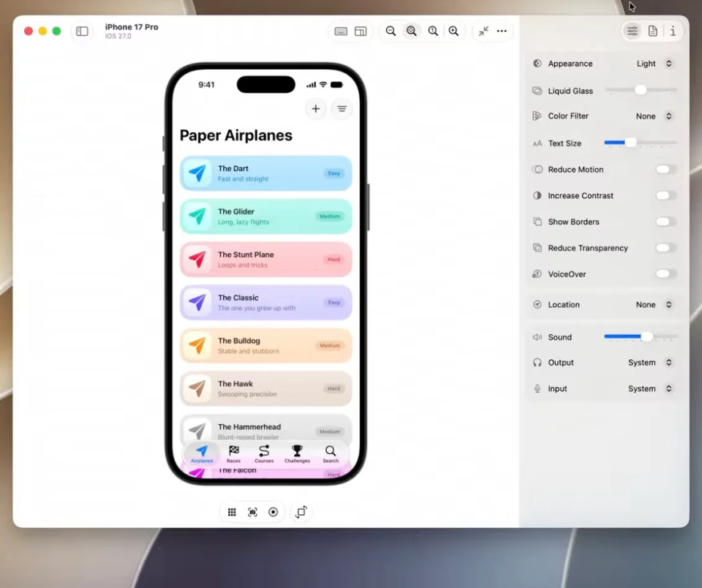
Task: Open The Hawk airplane row
Action: pos(266,388)
